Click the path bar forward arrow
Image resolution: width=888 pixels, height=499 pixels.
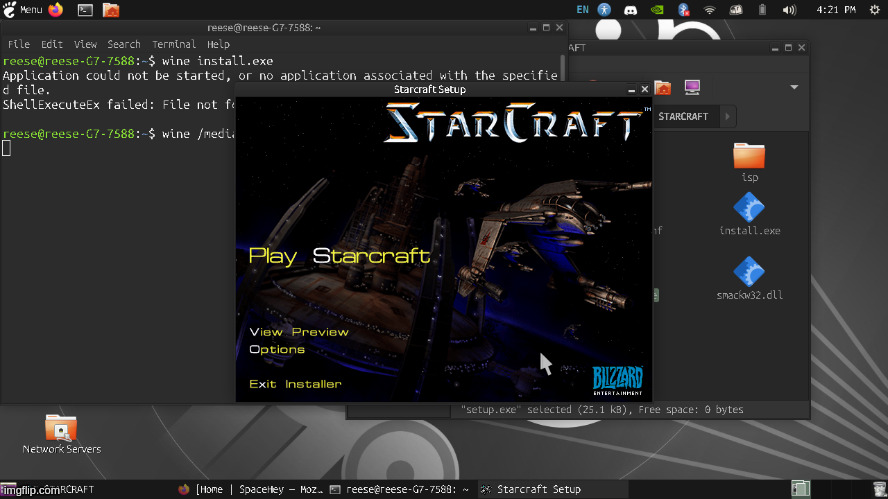[x=728, y=117]
